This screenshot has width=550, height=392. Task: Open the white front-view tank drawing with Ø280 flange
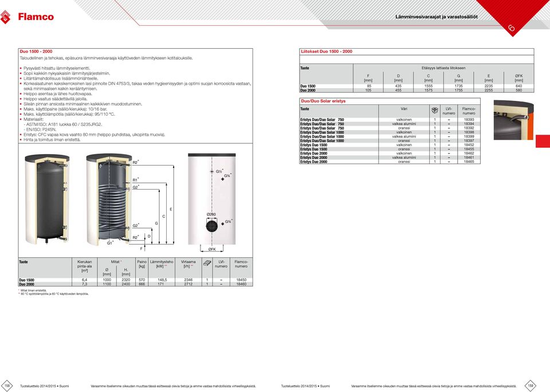pos(212,199)
